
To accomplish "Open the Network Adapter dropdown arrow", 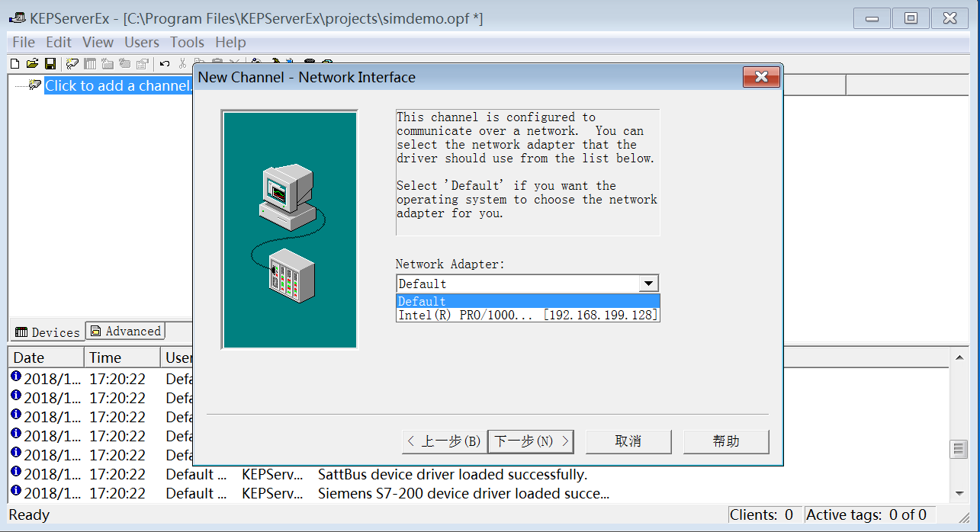I will 648,284.
